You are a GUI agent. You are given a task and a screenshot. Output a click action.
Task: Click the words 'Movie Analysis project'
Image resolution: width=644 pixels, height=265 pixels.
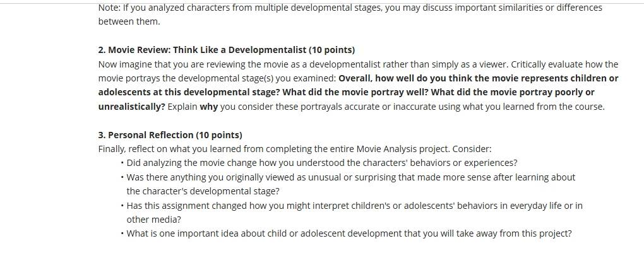click(403, 149)
